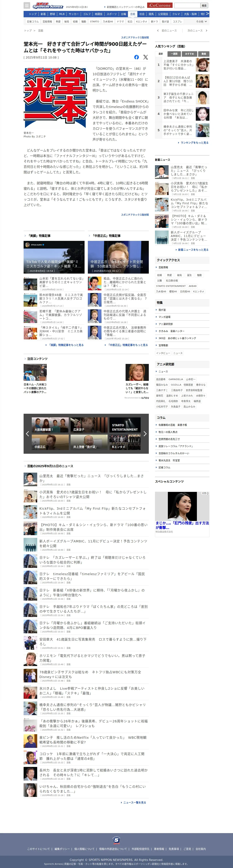The image size is (233, 868).
Task: Click the 高田憂希 anime tag
Action: pyautogui.click(x=161, y=379)
